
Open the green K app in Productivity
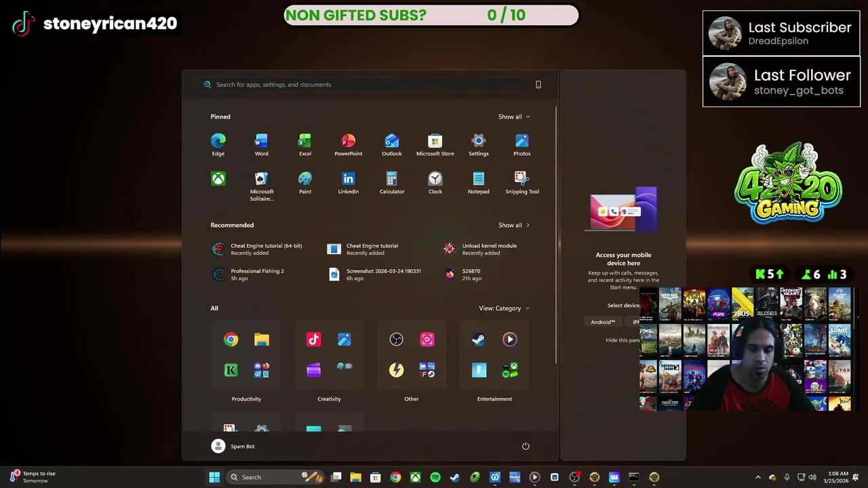click(x=231, y=370)
